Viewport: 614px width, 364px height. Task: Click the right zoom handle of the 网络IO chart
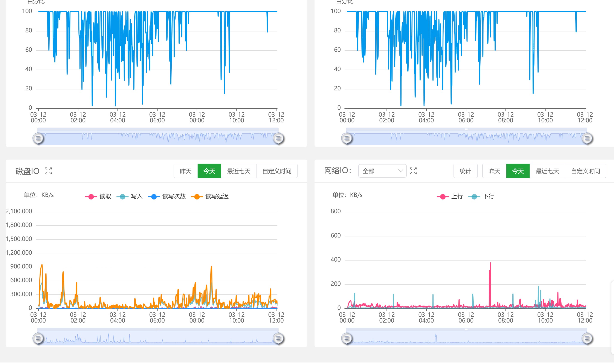coord(587,339)
